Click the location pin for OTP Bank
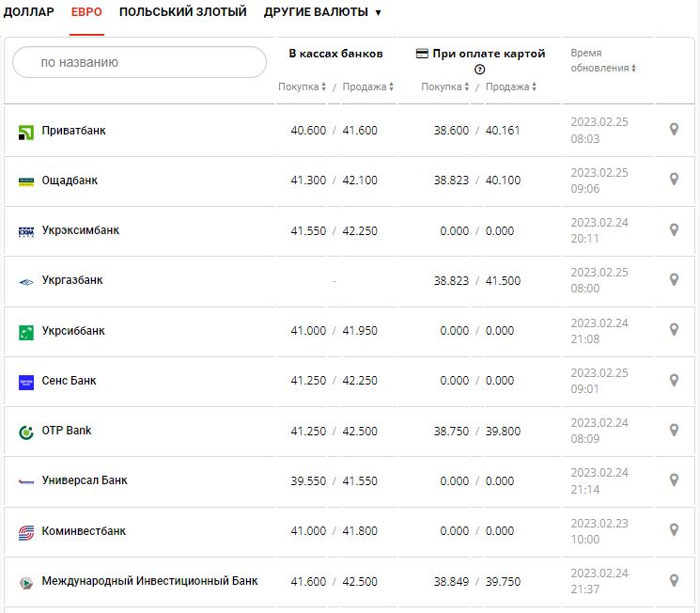Viewport: 700px width, 613px height. pos(674,430)
